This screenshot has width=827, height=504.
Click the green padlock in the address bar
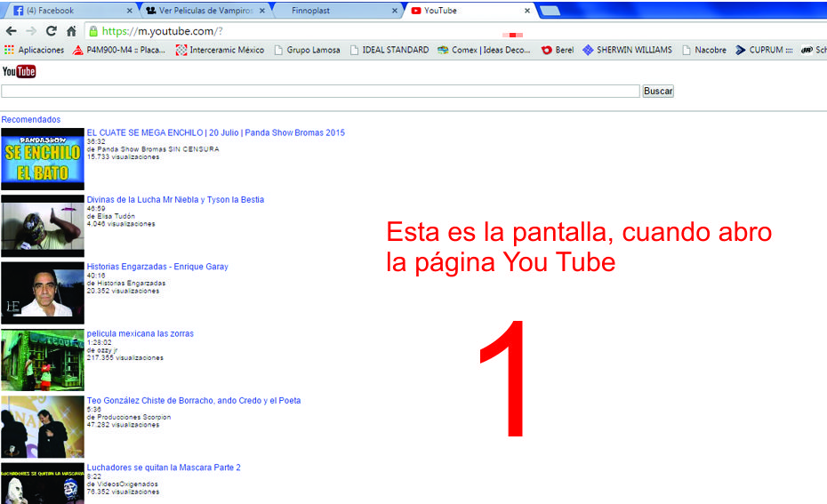[x=93, y=31]
